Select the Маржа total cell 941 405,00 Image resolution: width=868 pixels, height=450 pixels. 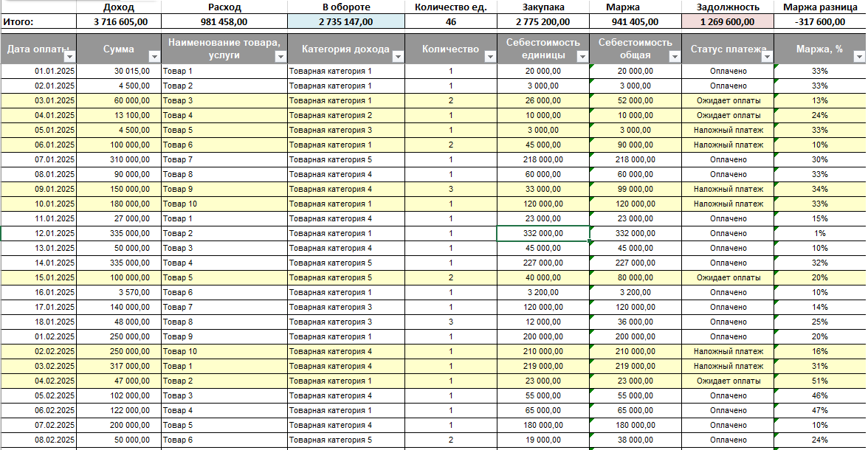[x=635, y=22]
